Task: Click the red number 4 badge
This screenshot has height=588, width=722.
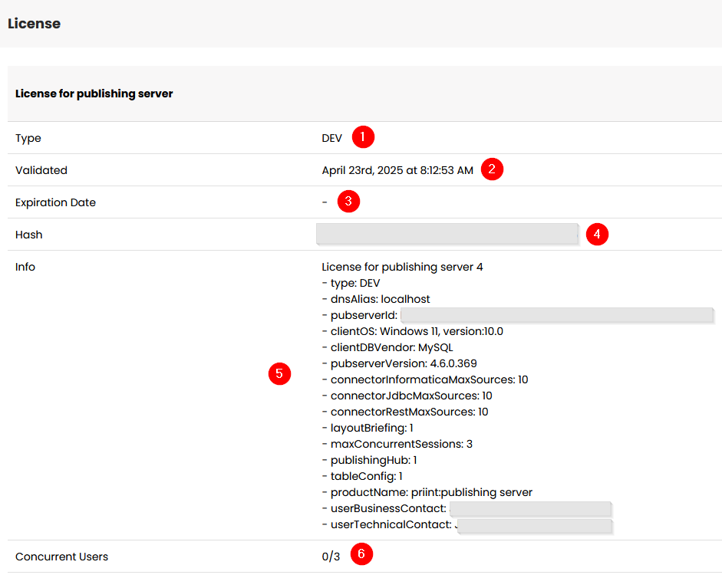Action: [597, 234]
